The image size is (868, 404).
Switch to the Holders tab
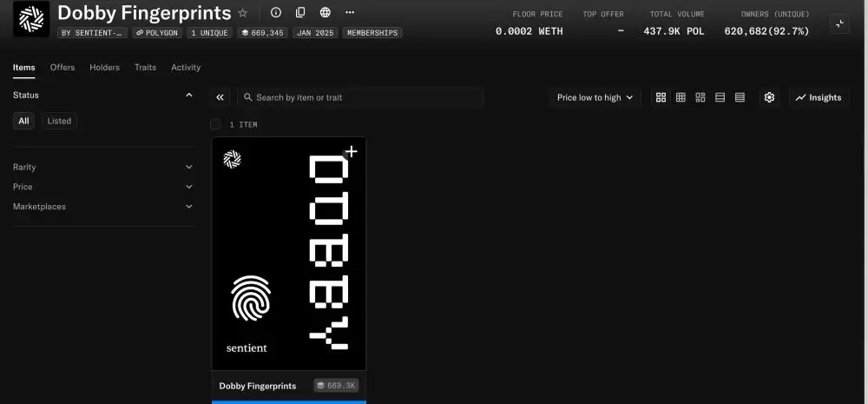tap(104, 67)
